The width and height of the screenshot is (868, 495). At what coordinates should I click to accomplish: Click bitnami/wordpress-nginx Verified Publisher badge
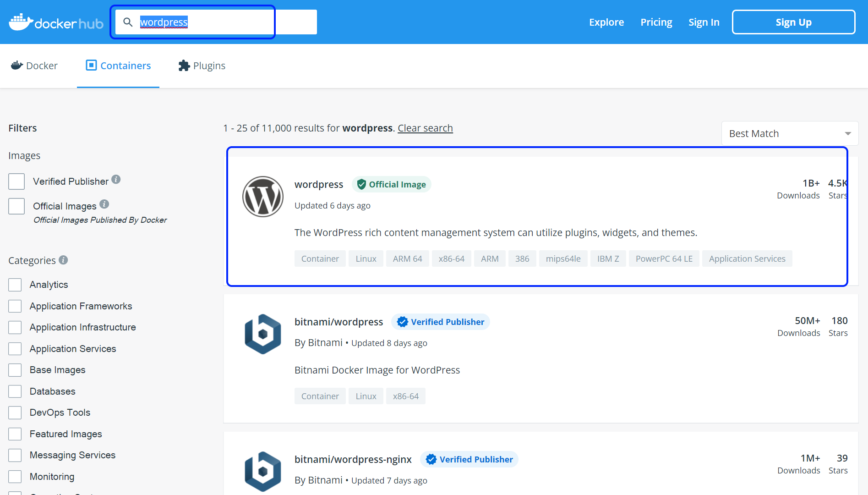469,459
